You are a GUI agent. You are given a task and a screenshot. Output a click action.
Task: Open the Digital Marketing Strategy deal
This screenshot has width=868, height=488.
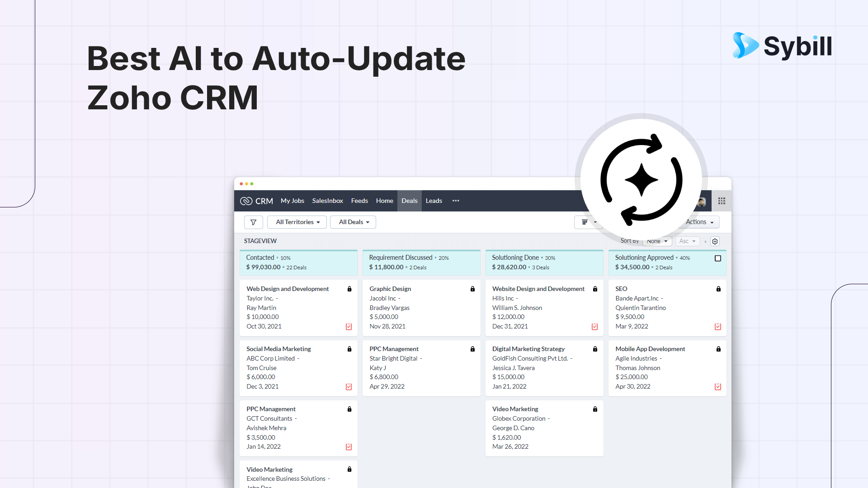pos(528,349)
